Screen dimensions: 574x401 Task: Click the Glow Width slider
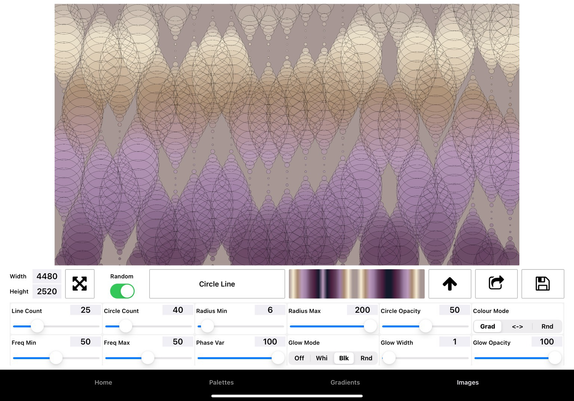point(425,358)
